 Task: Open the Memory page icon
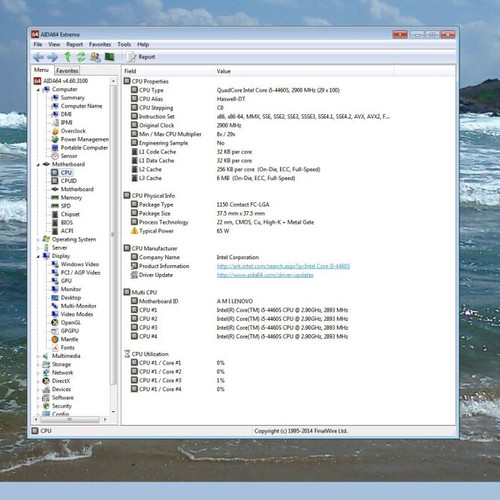pyautogui.click(x=55, y=197)
